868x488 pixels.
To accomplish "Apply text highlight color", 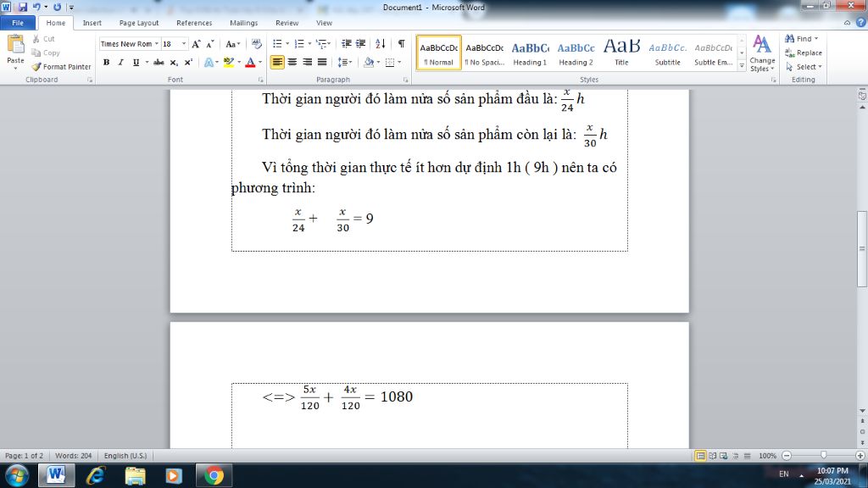I will [228, 62].
